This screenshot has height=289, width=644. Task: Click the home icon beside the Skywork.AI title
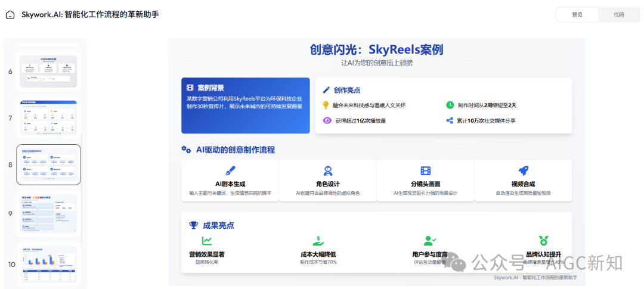(x=10, y=15)
